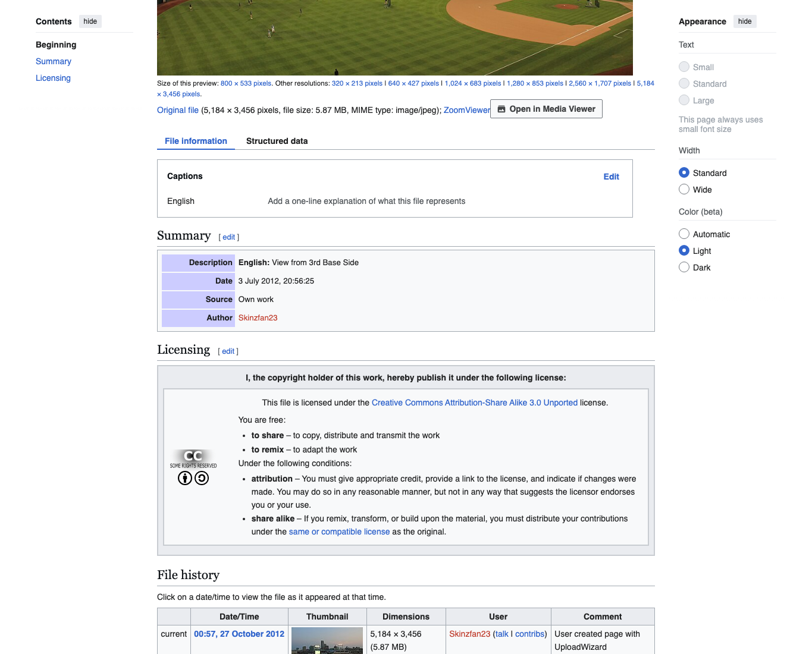Image resolution: width=812 pixels, height=654 pixels.
Task: Open contribs link for Skinzfan23
Action: click(x=529, y=634)
